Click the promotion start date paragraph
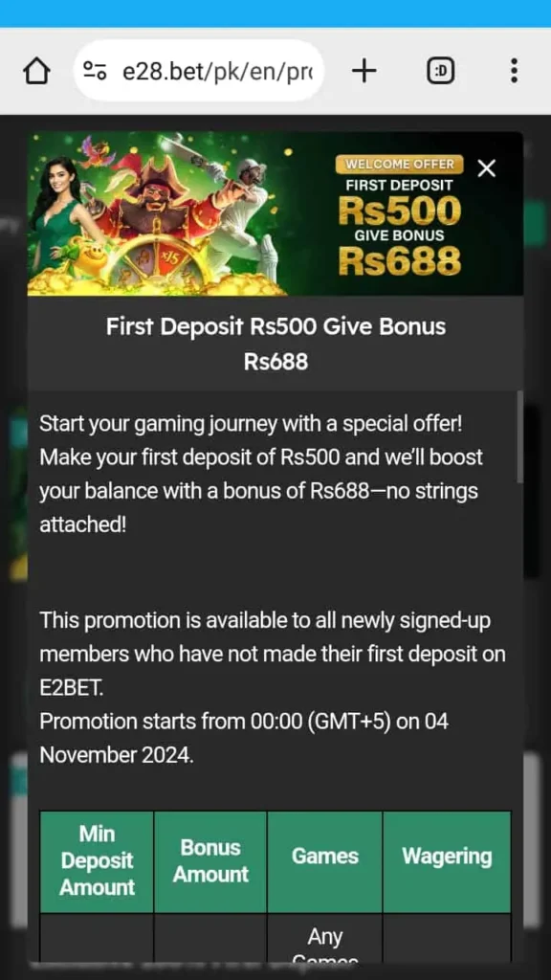 coord(244,738)
